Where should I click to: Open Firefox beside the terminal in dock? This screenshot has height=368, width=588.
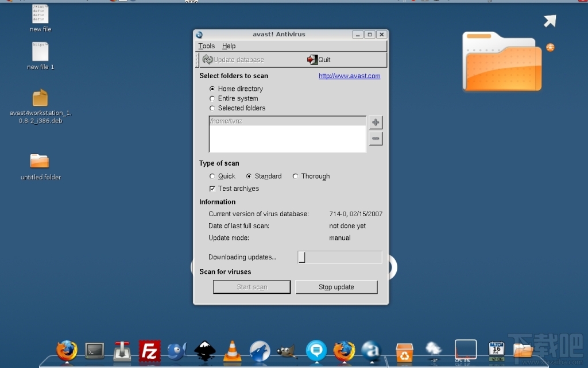click(67, 351)
